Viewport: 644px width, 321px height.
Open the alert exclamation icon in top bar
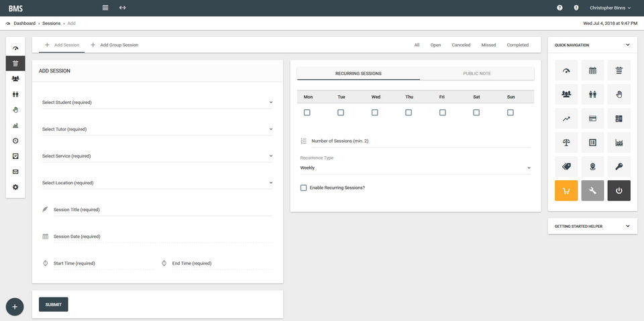click(576, 8)
